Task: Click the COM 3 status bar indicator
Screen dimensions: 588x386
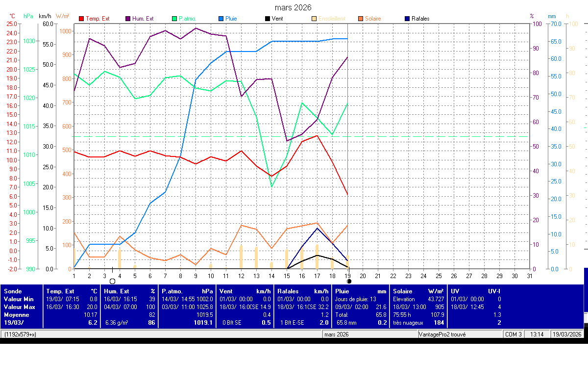Action: (513, 335)
